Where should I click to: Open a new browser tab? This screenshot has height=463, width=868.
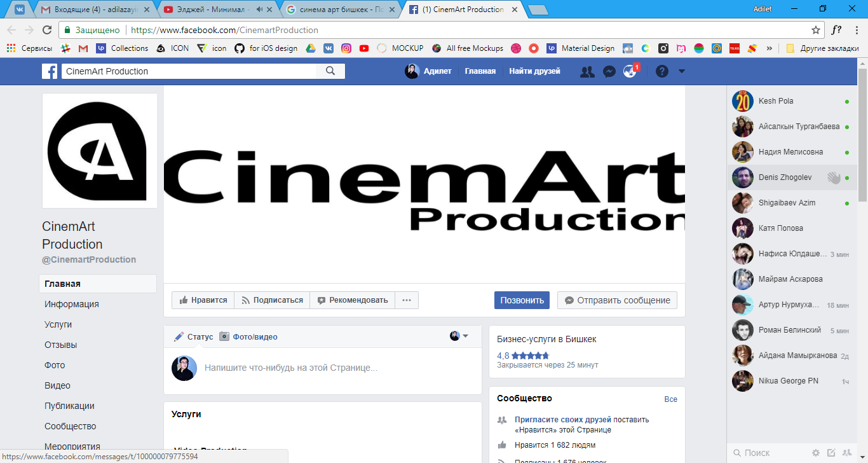538,10
